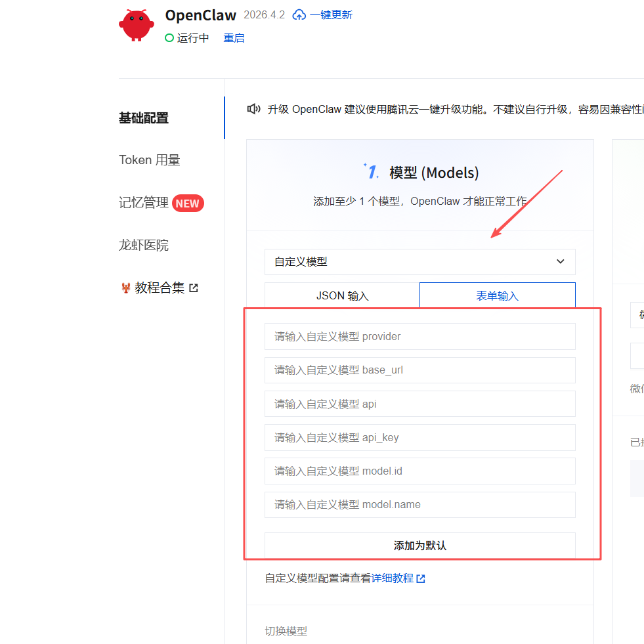This screenshot has height=644, width=644.
Task: Click the 模型 (Models) heading
Action: point(434,173)
